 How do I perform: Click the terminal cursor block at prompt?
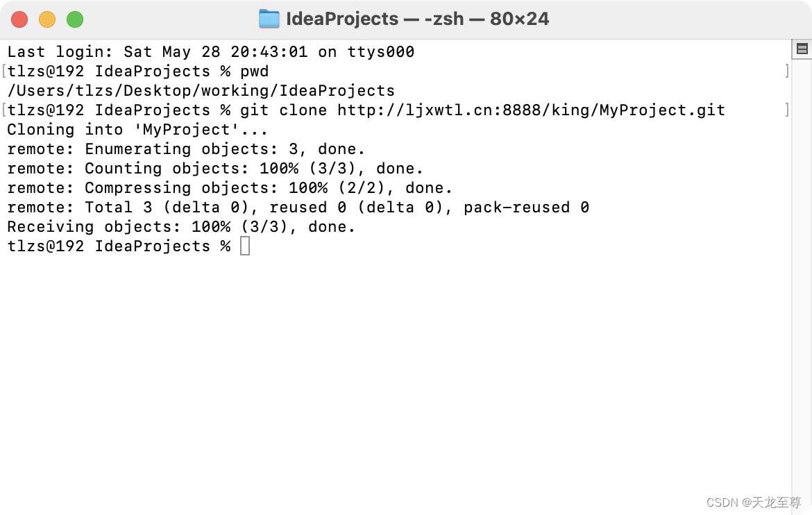(245, 246)
